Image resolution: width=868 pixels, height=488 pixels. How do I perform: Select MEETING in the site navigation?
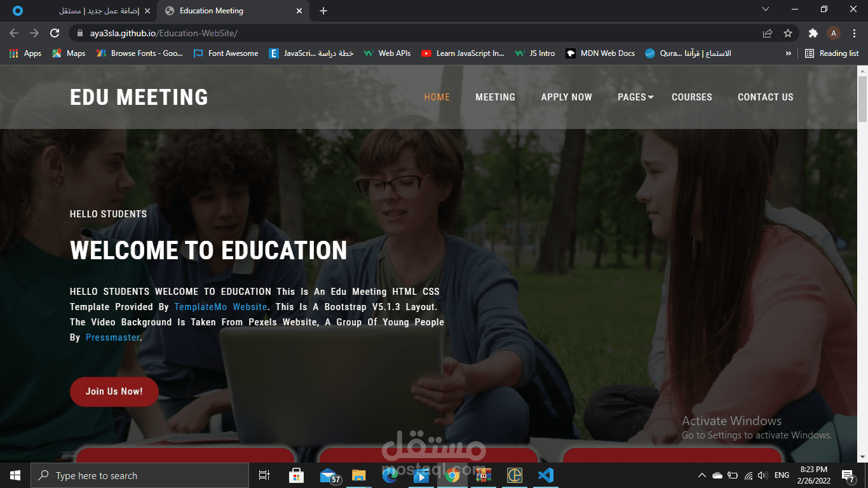[495, 97]
